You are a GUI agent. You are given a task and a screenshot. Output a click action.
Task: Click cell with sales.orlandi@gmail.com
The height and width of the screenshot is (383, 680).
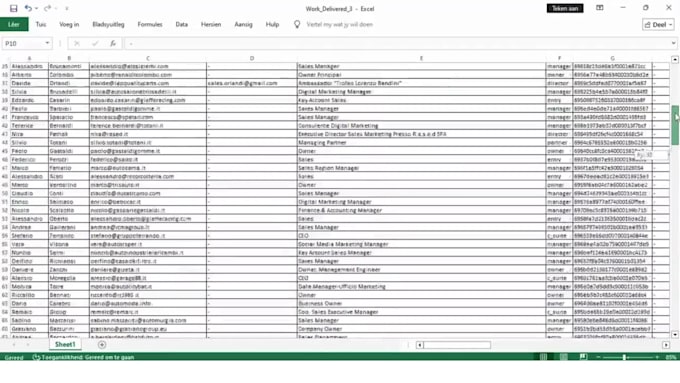click(252, 83)
